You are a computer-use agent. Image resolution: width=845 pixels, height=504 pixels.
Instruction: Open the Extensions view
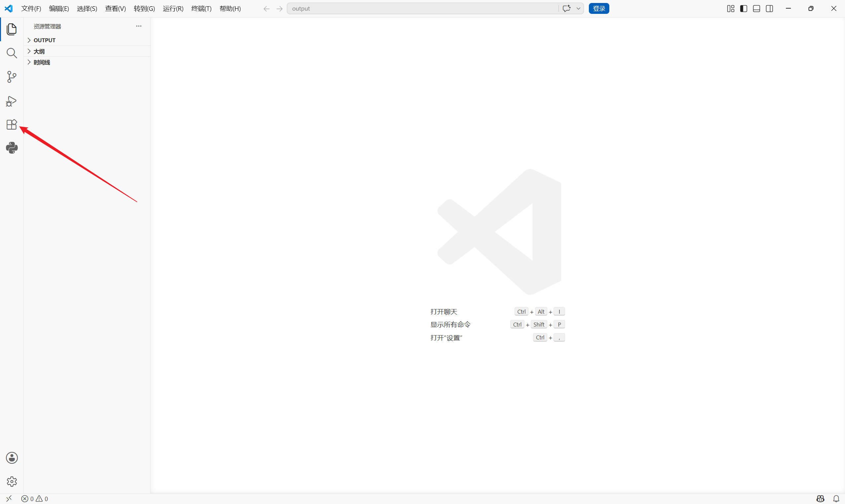12,124
